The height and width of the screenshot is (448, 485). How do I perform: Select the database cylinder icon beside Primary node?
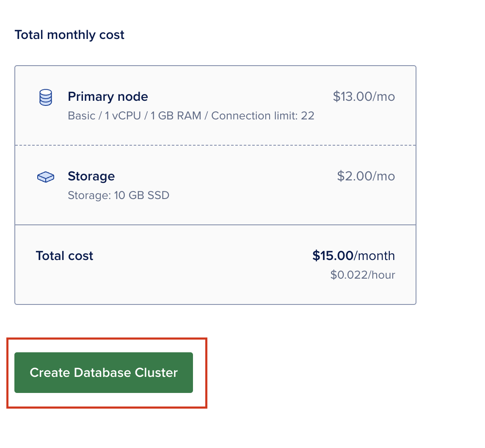pos(45,97)
